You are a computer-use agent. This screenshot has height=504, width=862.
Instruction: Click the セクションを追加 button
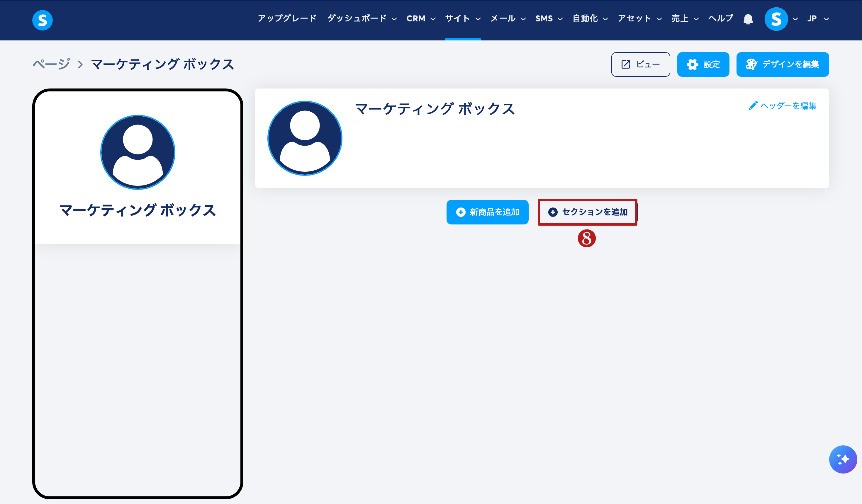click(587, 212)
